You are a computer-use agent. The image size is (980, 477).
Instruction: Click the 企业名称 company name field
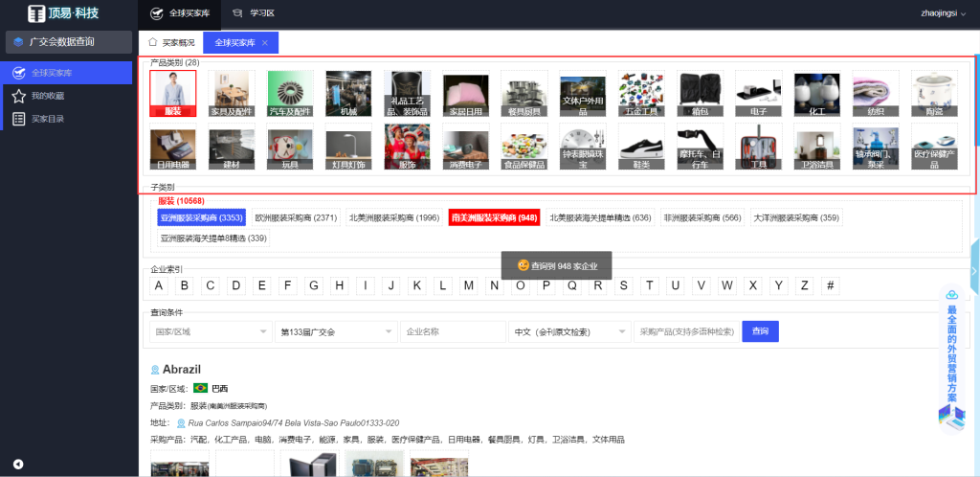(x=453, y=331)
